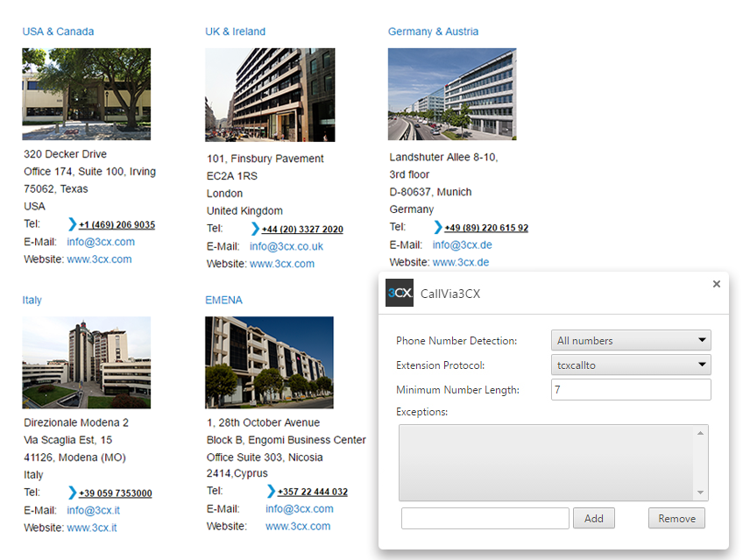Call Cyprus number +357 22 444 032
Image resolution: width=743 pixels, height=560 pixels.
click(313, 492)
